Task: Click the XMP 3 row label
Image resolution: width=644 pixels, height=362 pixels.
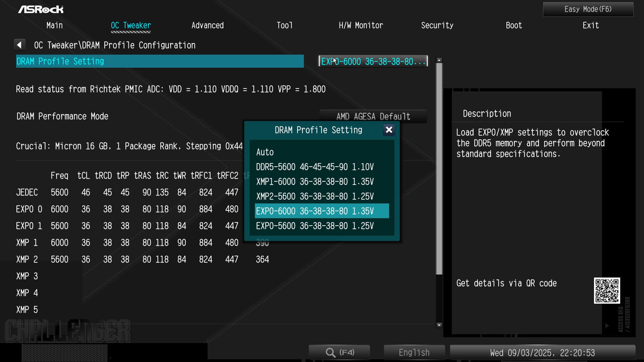Action: coord(27,276)
